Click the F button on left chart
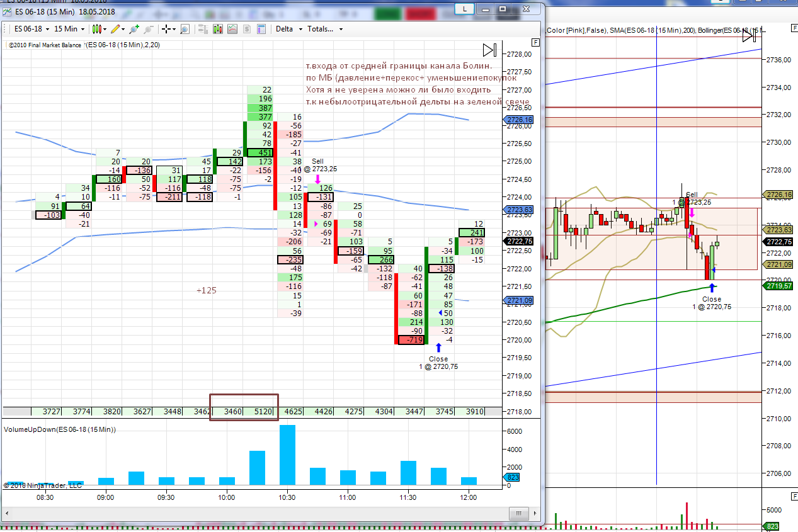Image resolution: width=798 pixels, height=532 pixels. click(x=535, y=43)
